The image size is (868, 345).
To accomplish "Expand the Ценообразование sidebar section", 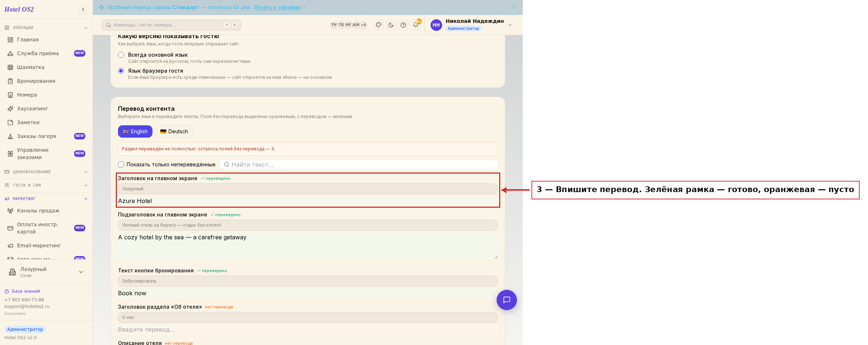I will pos(46,172).
